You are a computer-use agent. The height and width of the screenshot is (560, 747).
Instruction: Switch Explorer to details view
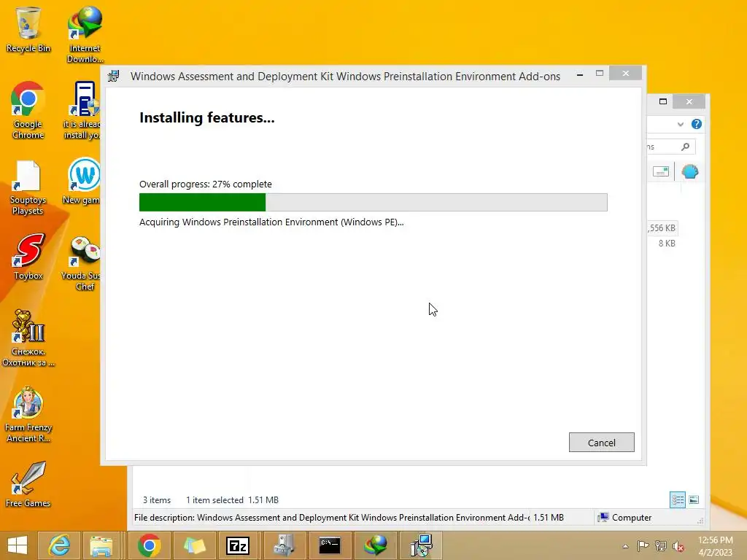coord(678,499)
